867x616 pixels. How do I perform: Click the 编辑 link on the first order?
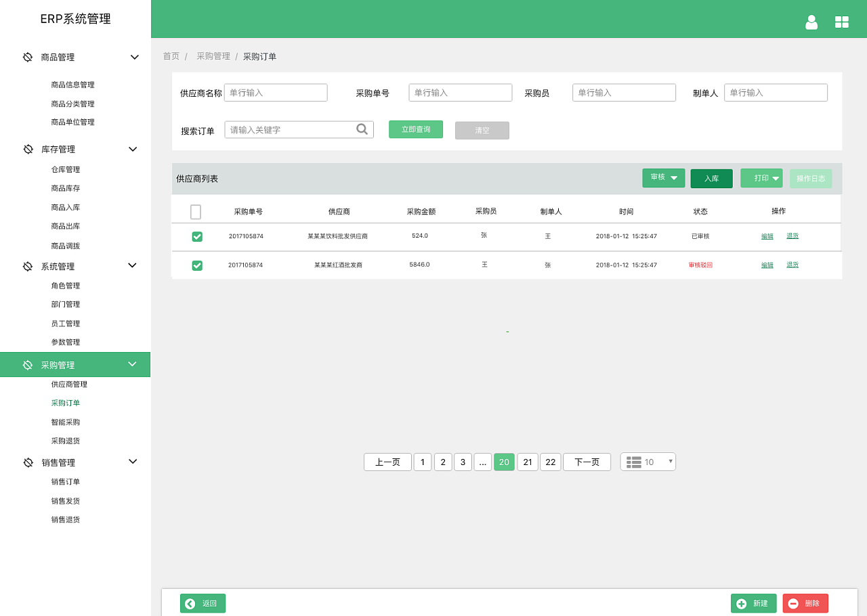767,237
